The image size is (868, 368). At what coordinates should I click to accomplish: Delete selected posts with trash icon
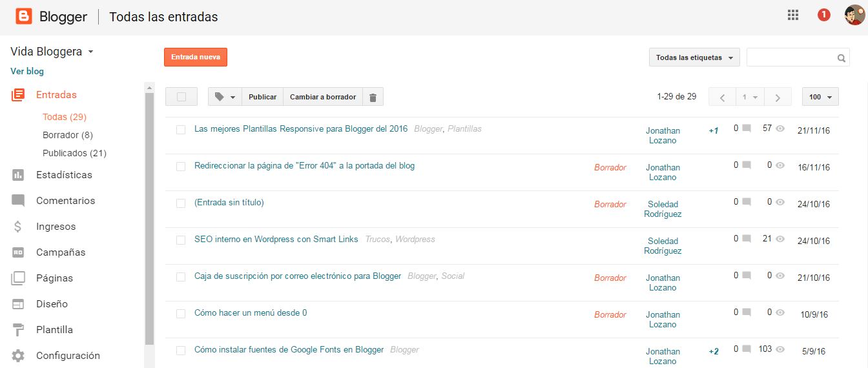pos(373,97)
